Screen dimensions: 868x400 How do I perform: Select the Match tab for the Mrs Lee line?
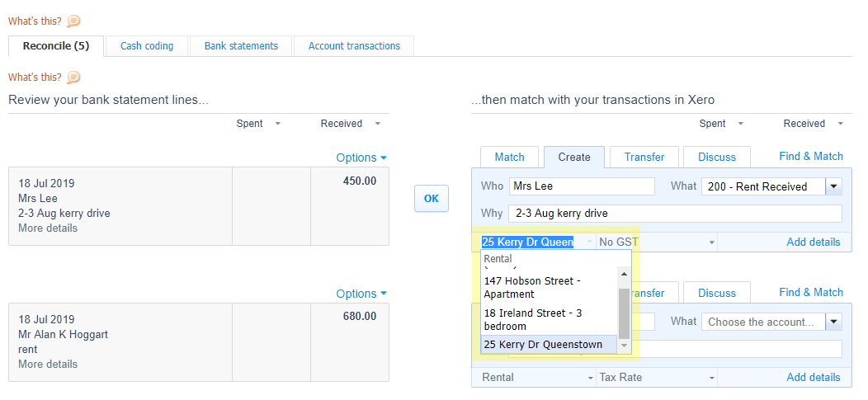pos(509,158)
